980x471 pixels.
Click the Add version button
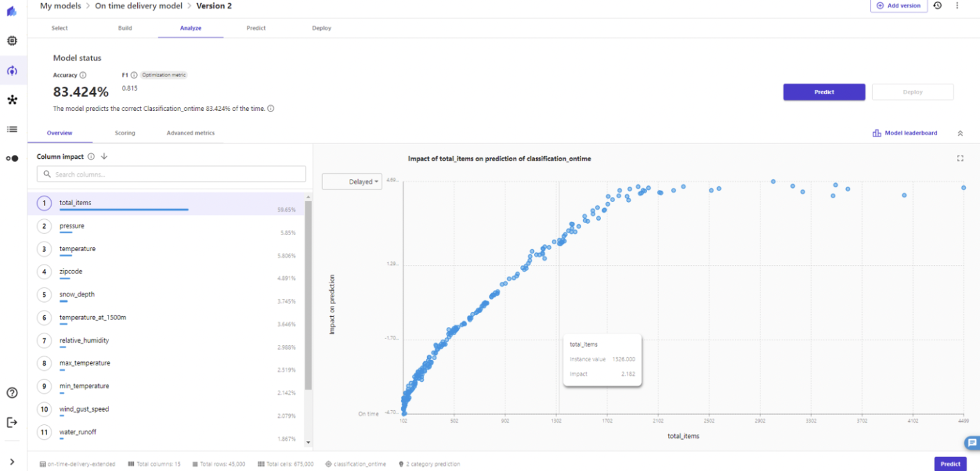(x=898, y=6)
